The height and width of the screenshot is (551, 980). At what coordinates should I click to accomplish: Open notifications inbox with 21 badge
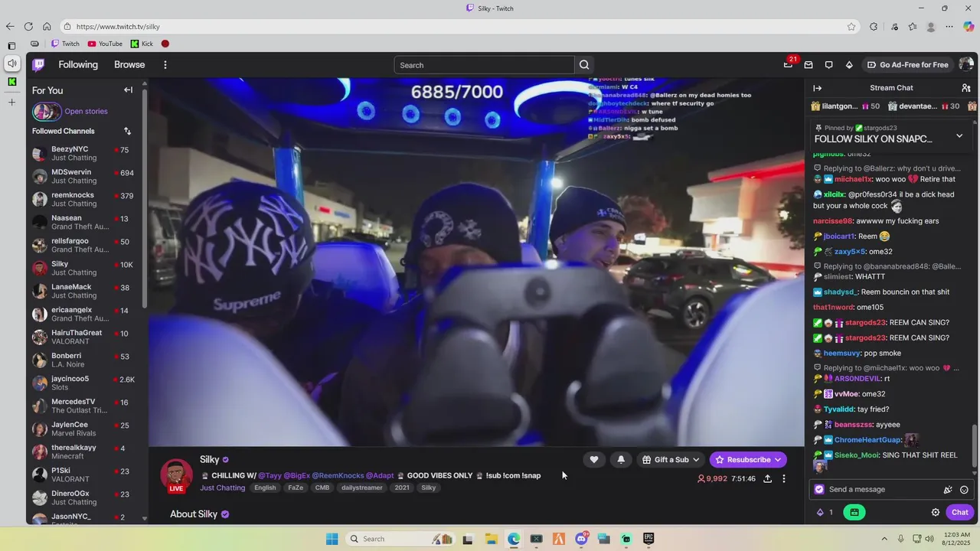[x=789, y=64]
